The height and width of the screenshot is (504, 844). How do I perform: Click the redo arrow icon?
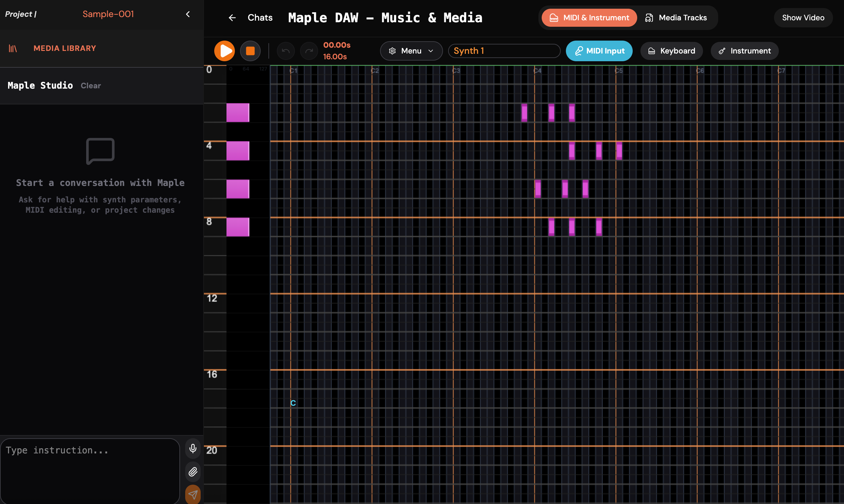pos(309,51)
